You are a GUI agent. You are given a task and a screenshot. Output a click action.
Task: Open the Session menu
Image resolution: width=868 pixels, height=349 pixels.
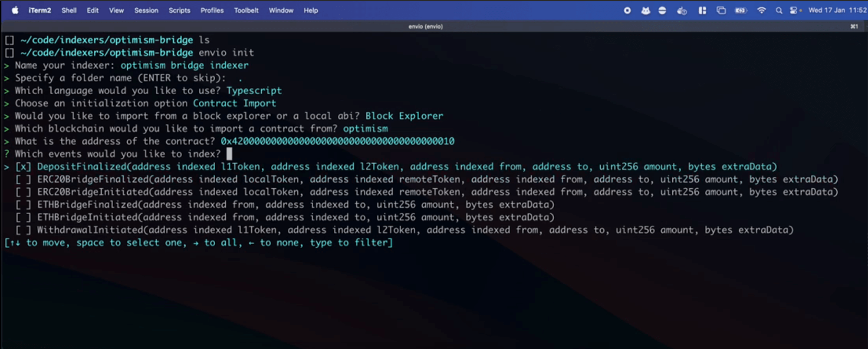coord(146,10)
